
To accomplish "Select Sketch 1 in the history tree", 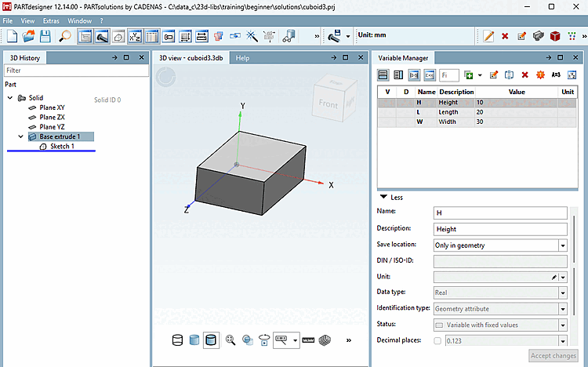I will tap(62, 147).
